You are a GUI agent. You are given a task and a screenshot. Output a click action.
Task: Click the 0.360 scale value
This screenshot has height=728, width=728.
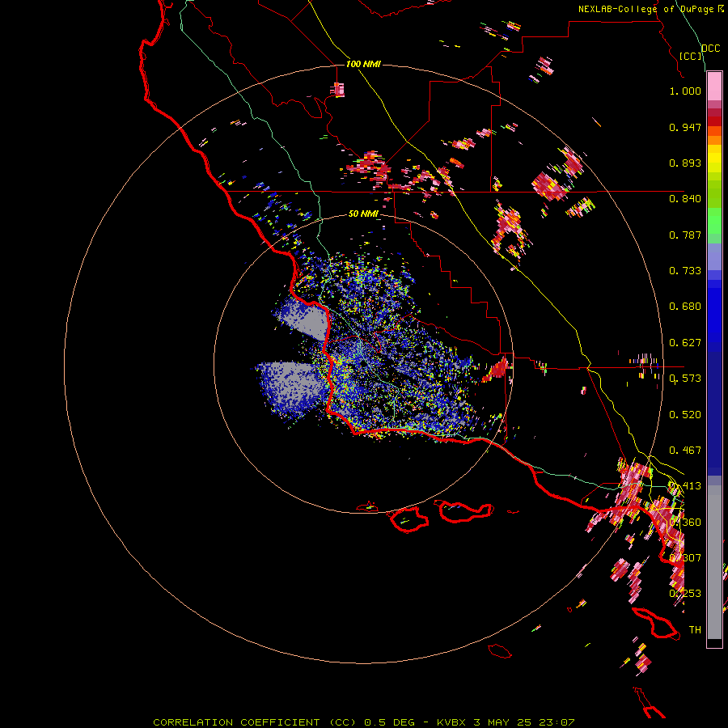685,523
